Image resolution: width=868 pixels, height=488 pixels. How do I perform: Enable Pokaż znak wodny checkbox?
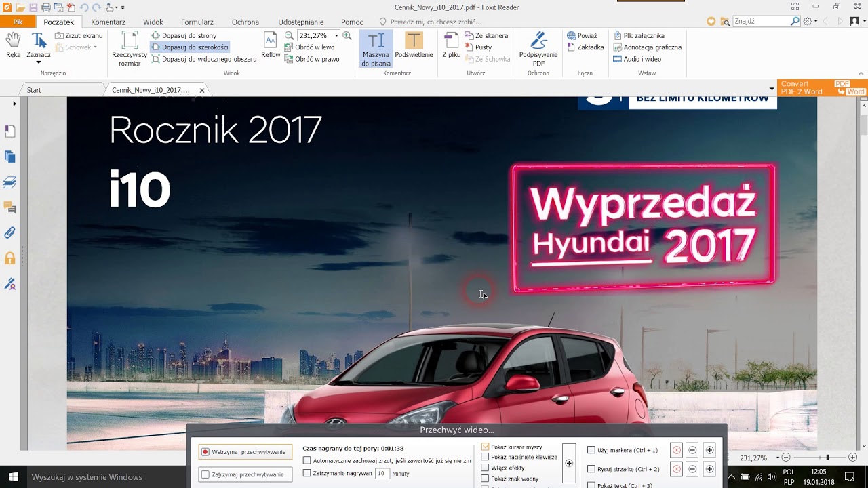(x=485, y=479)
